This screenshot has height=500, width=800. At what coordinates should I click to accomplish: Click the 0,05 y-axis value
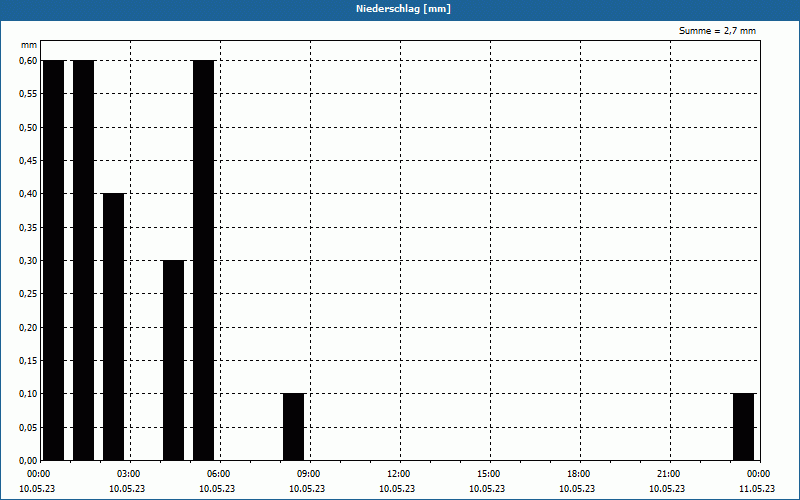tap(28, 428)
